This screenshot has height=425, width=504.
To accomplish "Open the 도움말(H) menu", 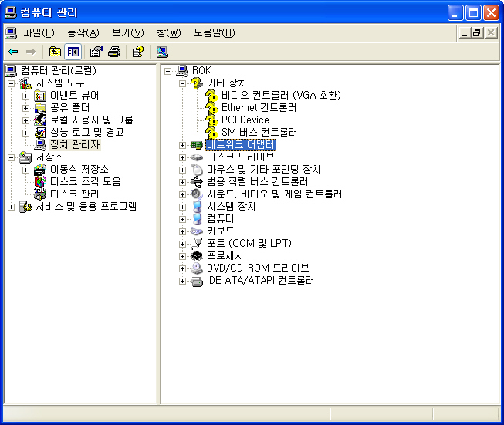I will (x=215, y=32).
